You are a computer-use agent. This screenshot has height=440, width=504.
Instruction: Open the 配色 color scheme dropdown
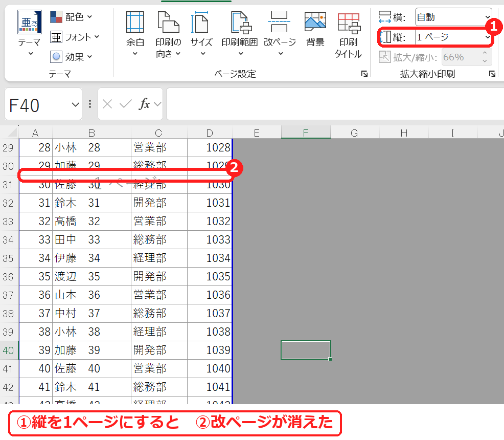[72, 17]
